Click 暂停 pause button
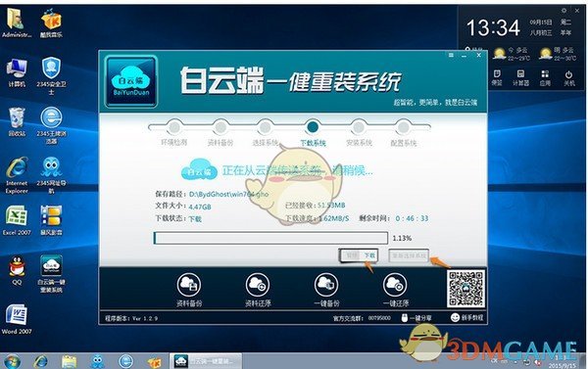This screenshot has width=588, height=369. [x=351, y=255]
